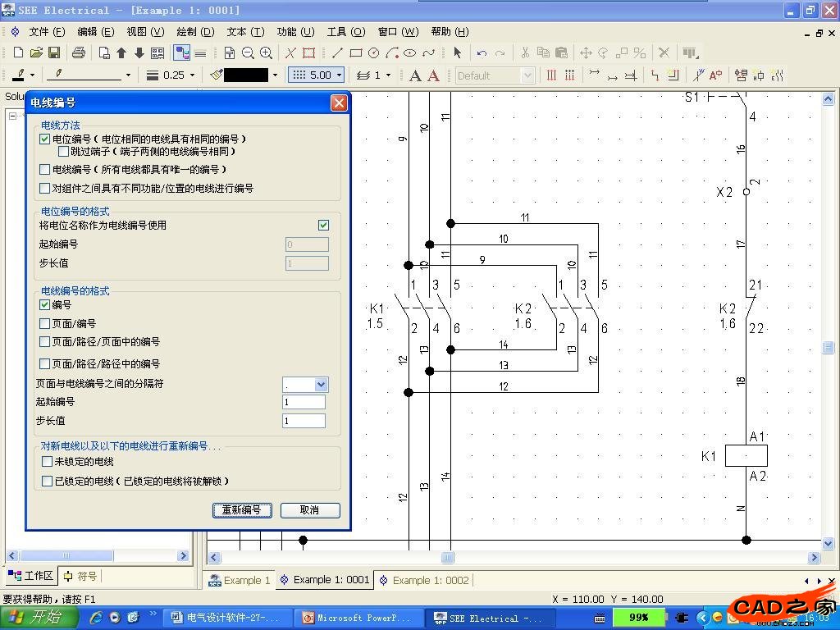The width and height of the screenshot is (840, 630).
Task: Select the Rectangle drawing tool
Action: point(355,52)
